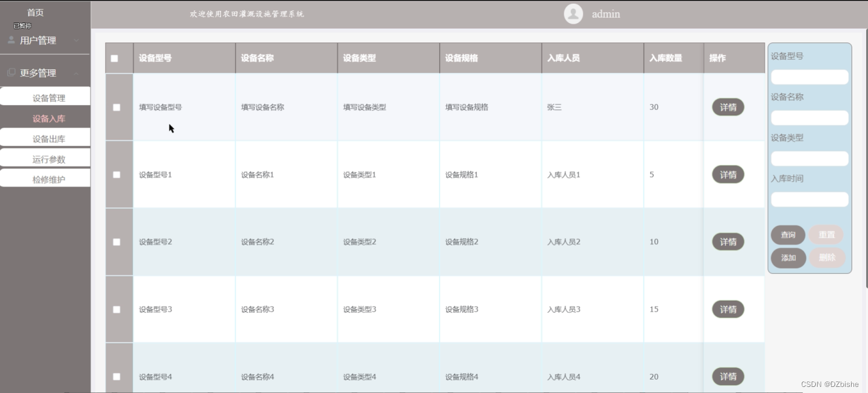Screen dimensions: 868x393
Task: Click 详情 for the 设备型号1 row
Action: coord(728,175)
